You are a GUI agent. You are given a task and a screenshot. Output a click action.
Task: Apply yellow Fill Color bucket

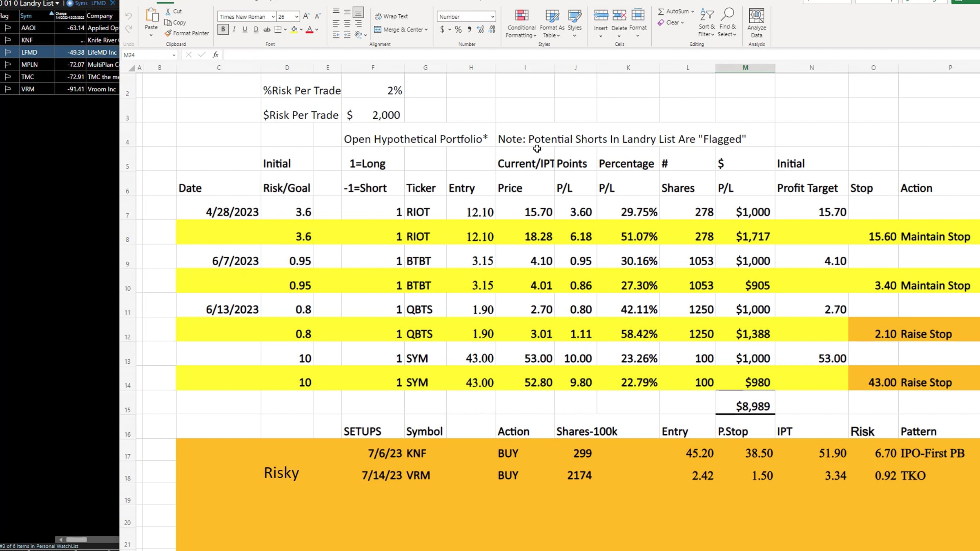tap(294, 29)
